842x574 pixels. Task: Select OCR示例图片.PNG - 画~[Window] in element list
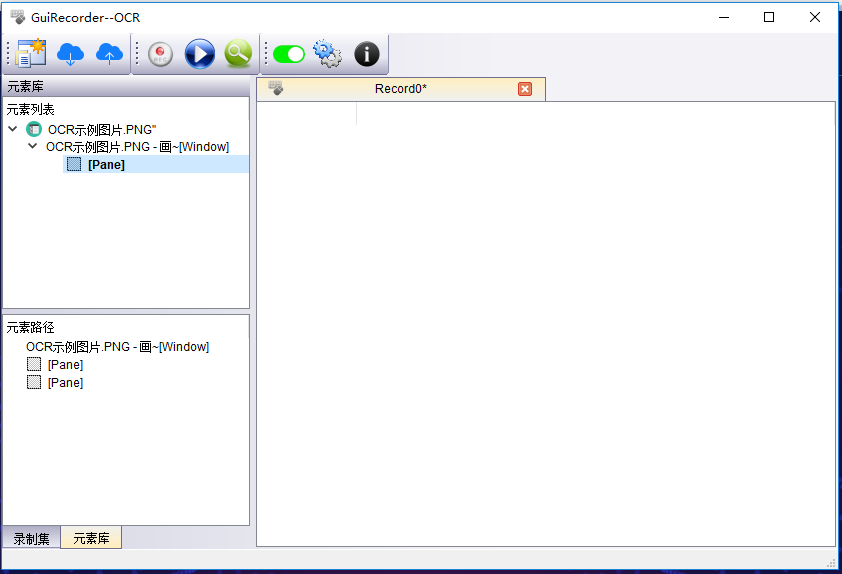pos(137,147)
